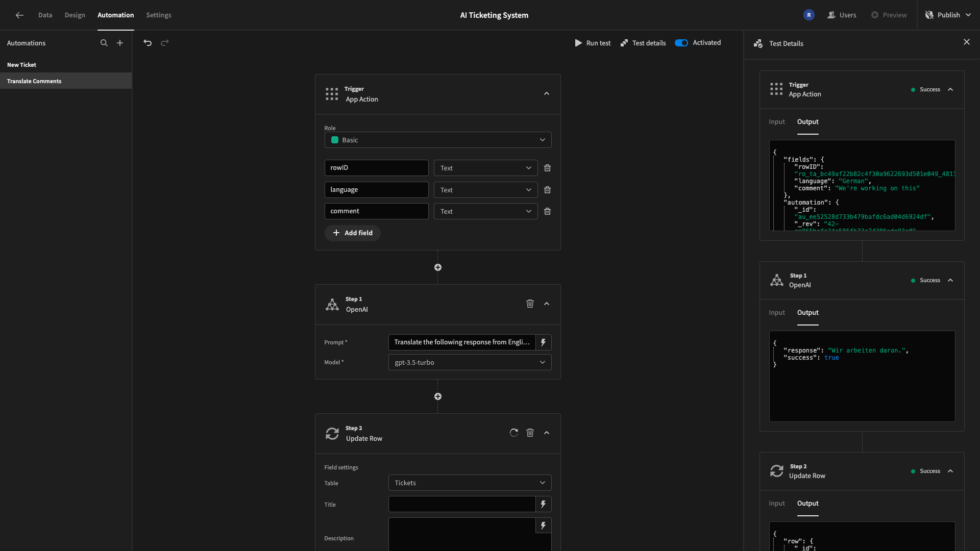The height and width of the screenshot is (551, 980).
Task: Switch to the Design tab
Action: (75, 15)
